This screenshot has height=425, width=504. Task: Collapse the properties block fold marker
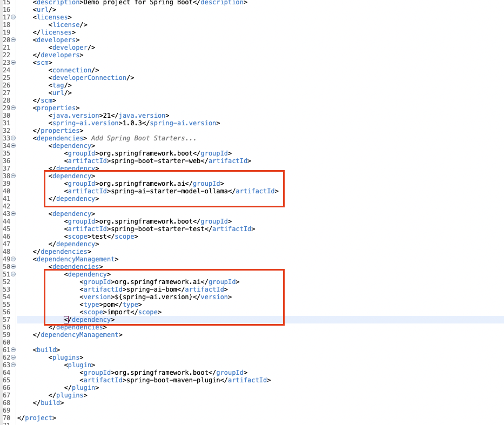(14, 108)
